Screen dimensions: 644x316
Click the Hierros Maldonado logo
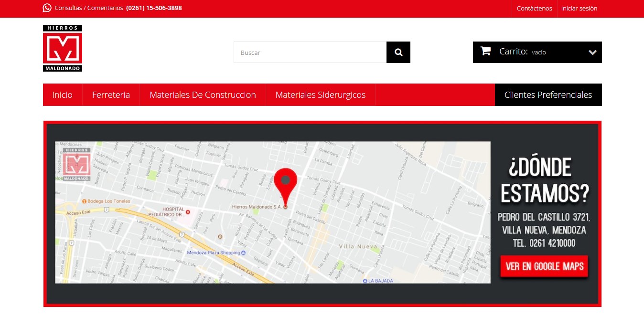63,48
